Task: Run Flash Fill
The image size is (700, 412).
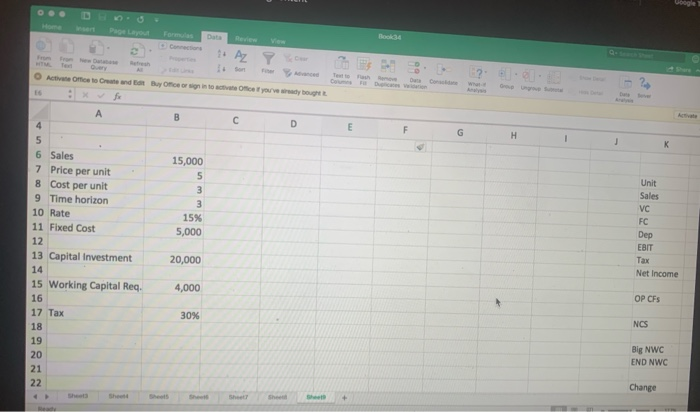Action: [364, 71]
